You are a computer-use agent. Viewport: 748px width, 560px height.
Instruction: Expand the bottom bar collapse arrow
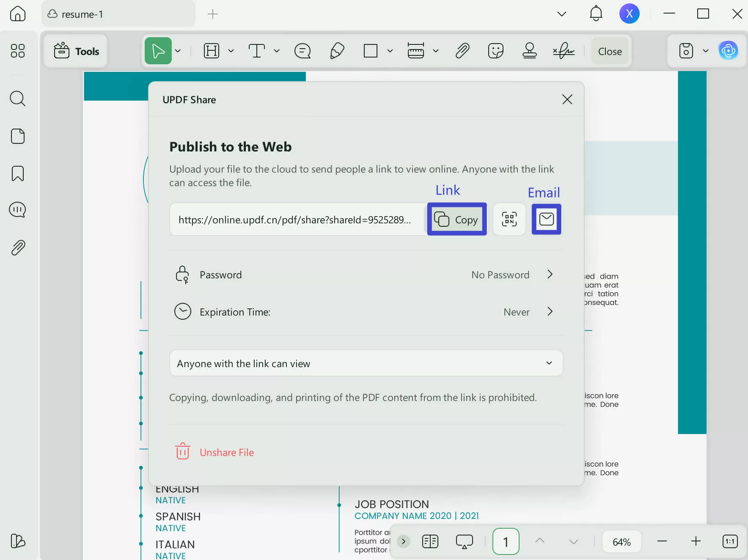[x=404, y=541]
